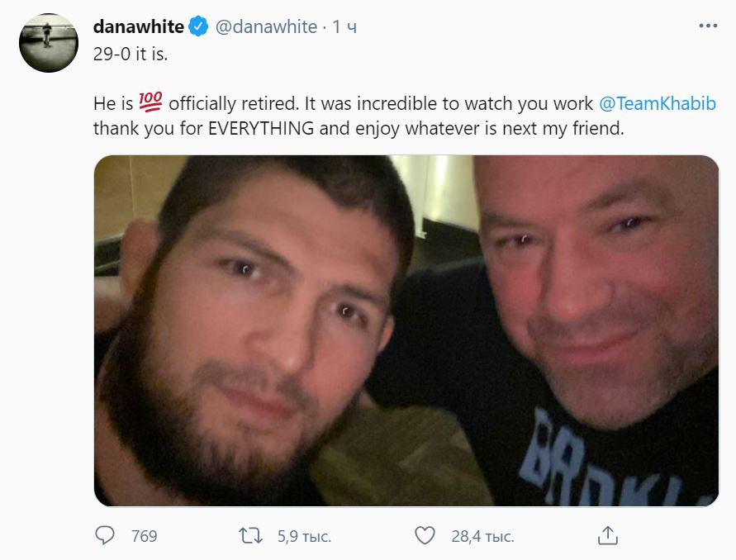The height and width of the screenshot is (560, 736).
Task: Open the bold danawhite display name
Action: coord(138,27)
